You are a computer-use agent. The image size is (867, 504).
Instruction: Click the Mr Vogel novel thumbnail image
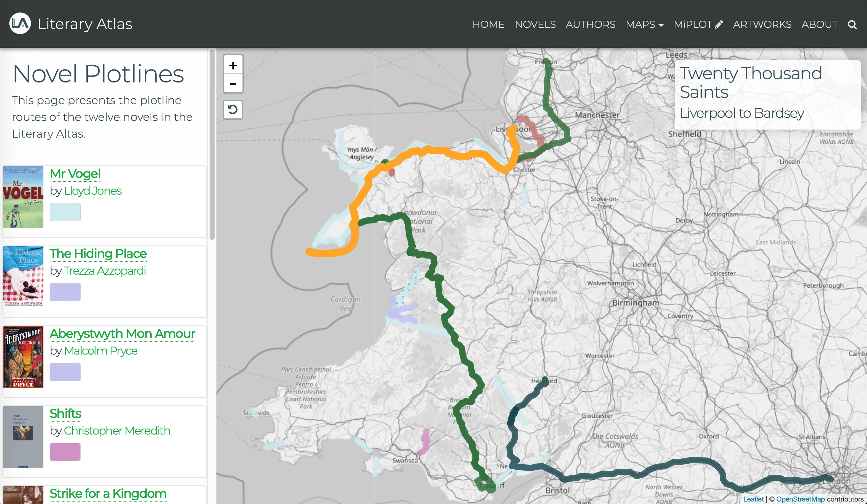[23, 197]
